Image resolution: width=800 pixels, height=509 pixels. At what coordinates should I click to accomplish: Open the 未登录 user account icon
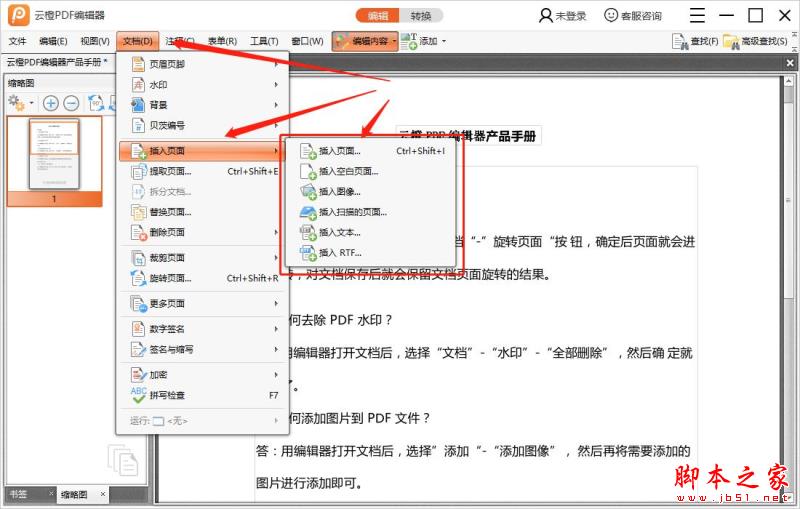(545, 16)
